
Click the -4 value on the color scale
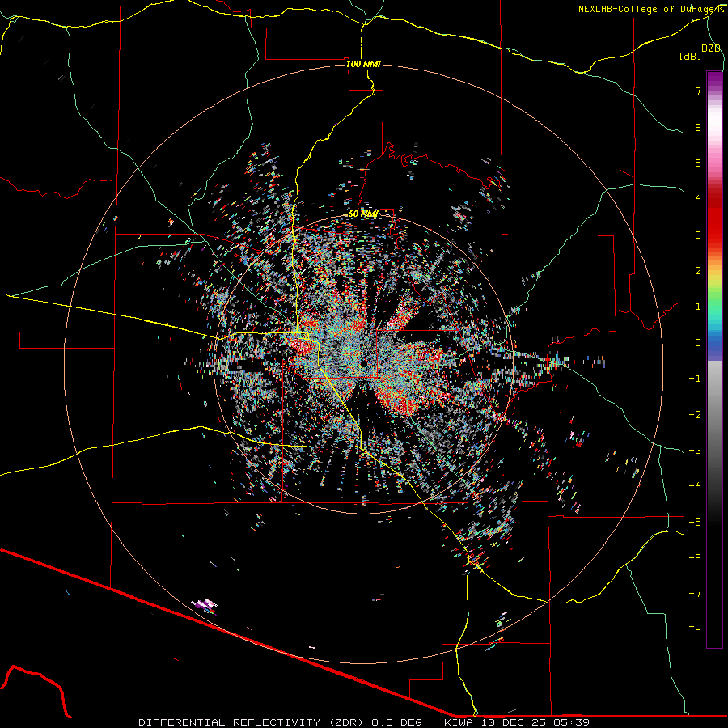(x=695, y=485)
